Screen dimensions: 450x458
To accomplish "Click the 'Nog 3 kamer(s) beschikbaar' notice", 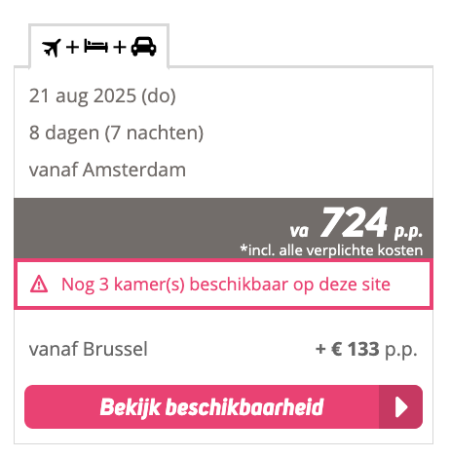I will click(x=224, y=284).
